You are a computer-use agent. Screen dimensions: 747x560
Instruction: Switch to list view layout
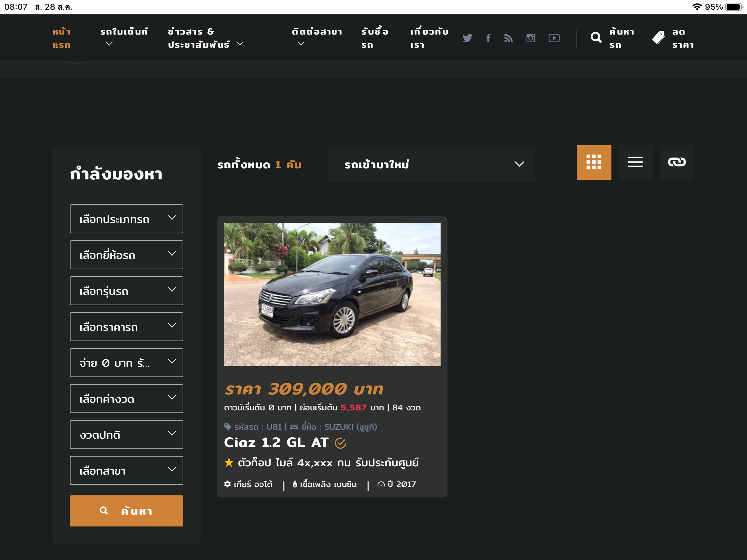pyautogui.click(x=635, y=162)
